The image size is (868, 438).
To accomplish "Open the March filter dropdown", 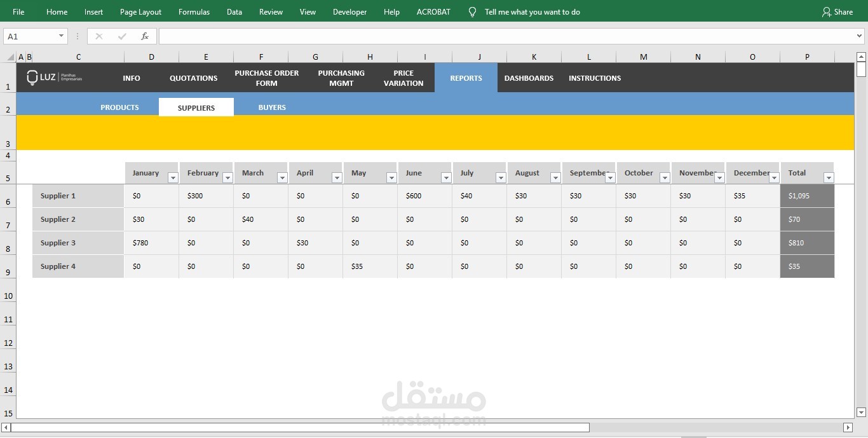I will coord(282,178).
